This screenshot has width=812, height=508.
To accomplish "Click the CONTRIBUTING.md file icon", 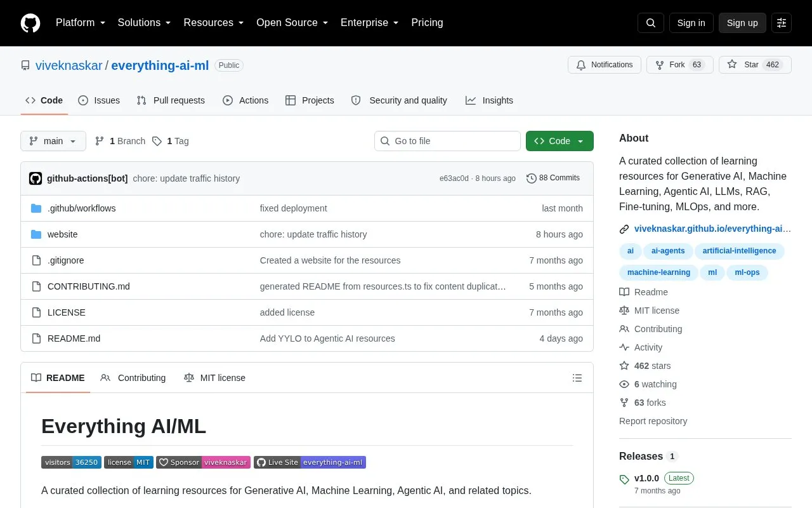I will (x=36, y=286).
